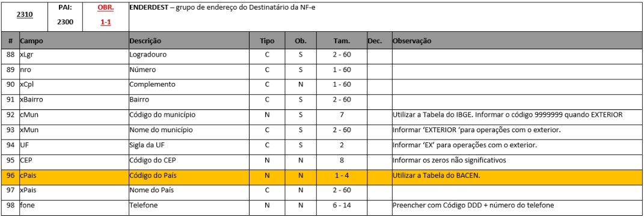Click the red '1-1' underlined text
Image resolution: width=644 pixels, height=217 pixels.
(x=106, y=22)
